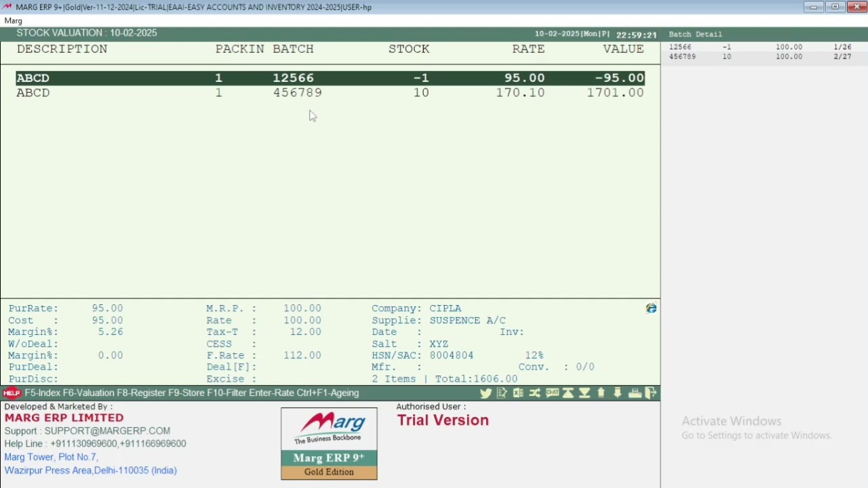Export to Excel using toolbar icon

point(518,393)
